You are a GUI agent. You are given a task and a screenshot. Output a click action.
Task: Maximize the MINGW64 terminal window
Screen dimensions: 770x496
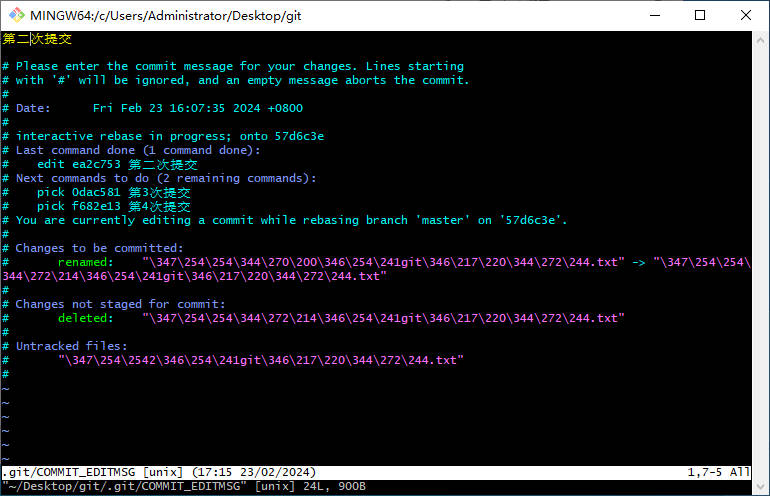tap(700, 15)
